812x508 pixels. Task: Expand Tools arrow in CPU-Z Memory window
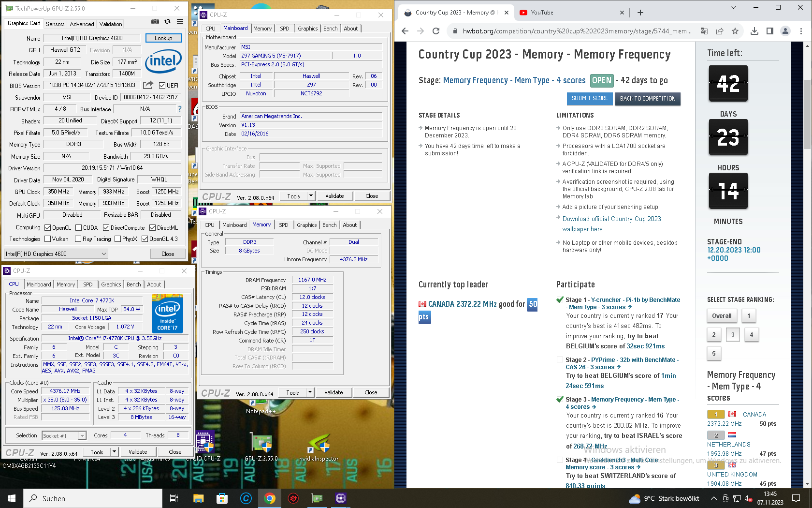(x=310, y=392)
